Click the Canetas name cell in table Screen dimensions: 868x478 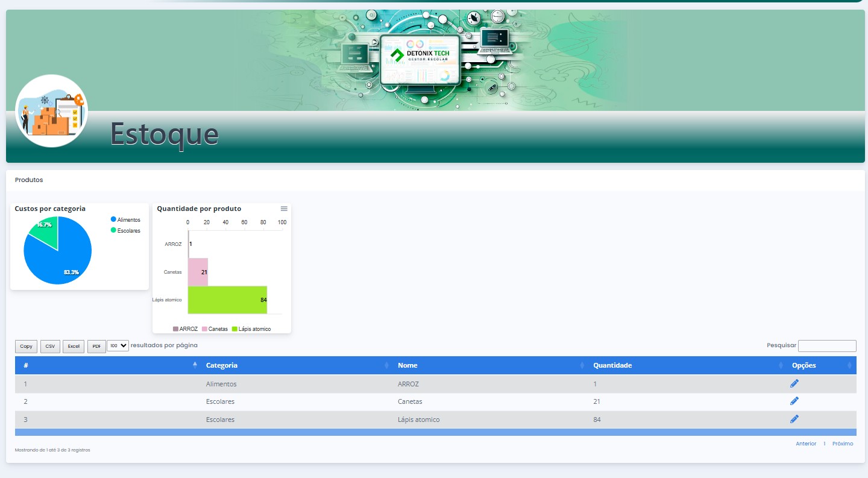click(491, 401)
